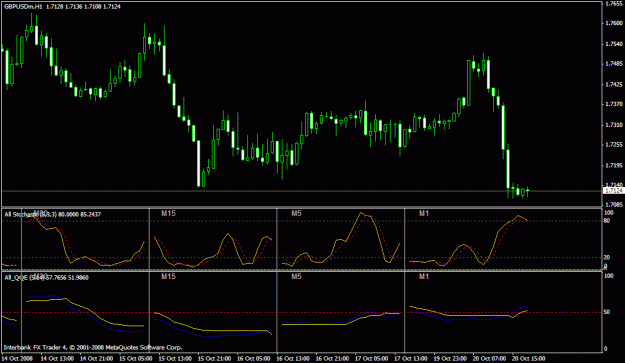The width and height of the screenshot is (625, 363).
Task: Click the 1.7655 price axis label
Action: (614, 4)
